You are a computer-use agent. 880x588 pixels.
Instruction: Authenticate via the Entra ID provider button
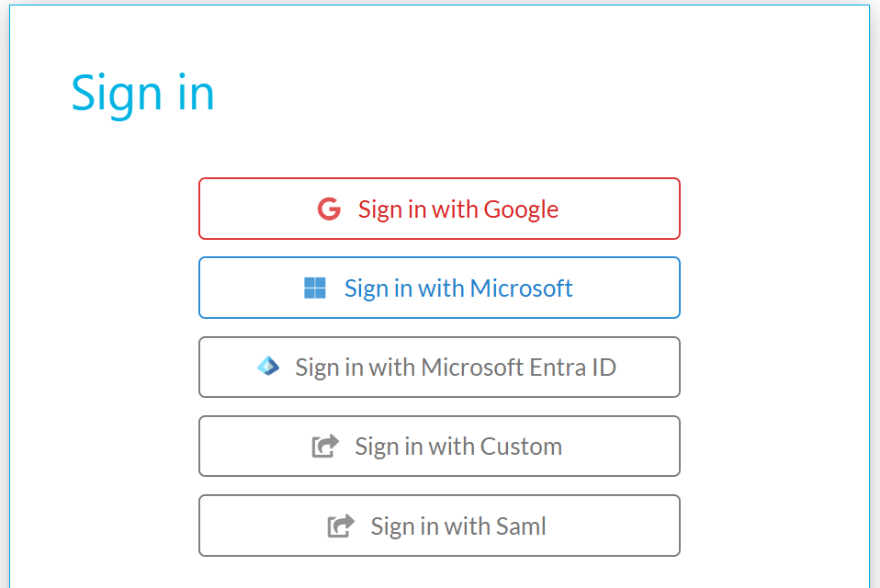click(x=439, y=367)
